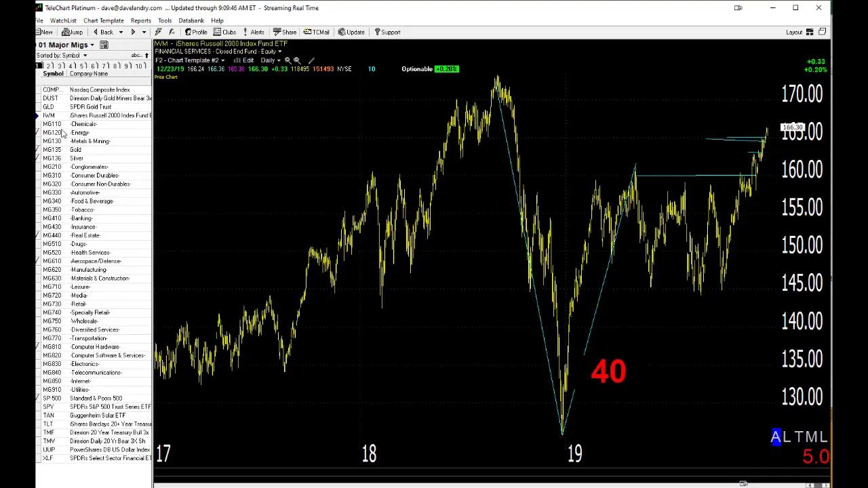The height and width of the screenshot is (488, 868).
Task: Expand the Financial Services industry dropdown
Action: click(279, 52)
